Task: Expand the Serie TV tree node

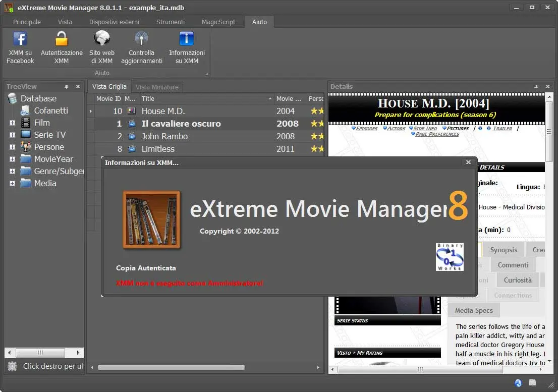Action: [x=12, y=135]
